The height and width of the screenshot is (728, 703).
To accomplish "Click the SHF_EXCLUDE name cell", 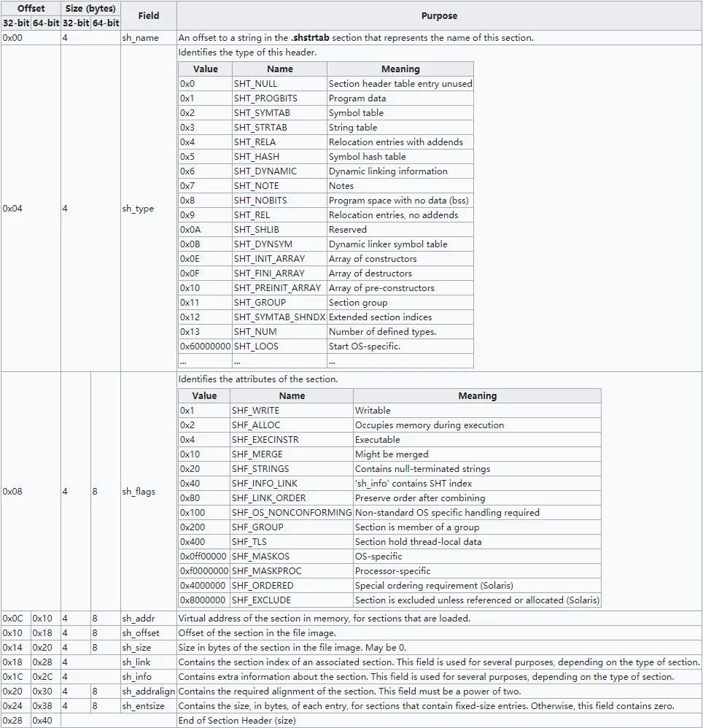I will pyautogui.click(x=292, y=600).
